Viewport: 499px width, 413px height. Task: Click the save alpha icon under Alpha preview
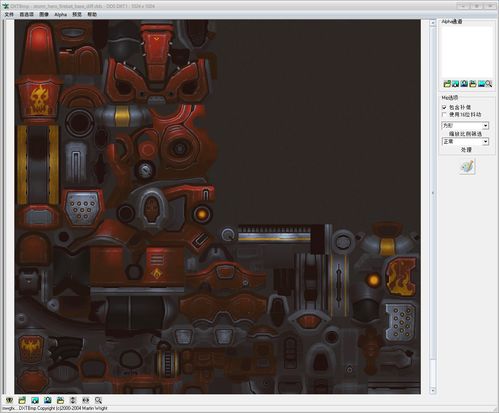472,84
